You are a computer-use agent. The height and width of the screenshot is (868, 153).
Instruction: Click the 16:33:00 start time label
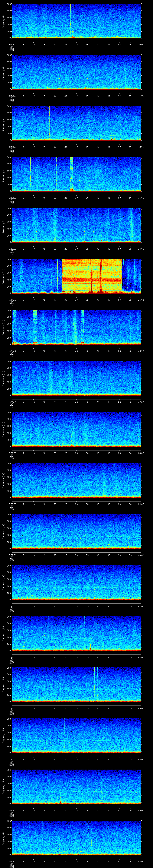click(12, 249)
